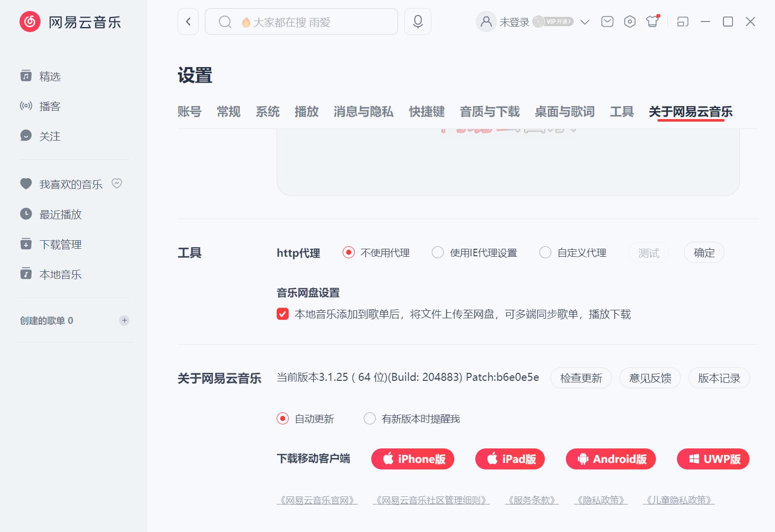775x532 pixels.
Task: Select the 使用IE代理设置 radio option
Action: [x=438, y=253]
